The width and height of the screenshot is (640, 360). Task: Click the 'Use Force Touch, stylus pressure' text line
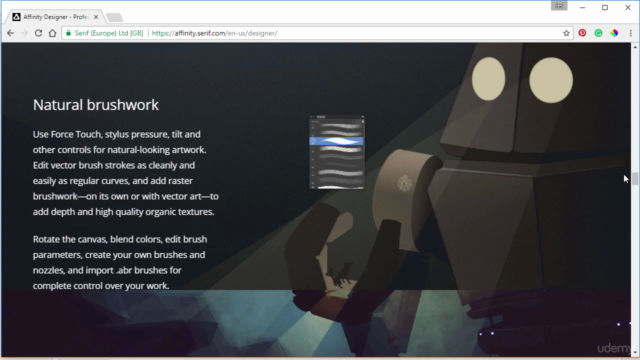pyautogui.click(x=117, y=134)
